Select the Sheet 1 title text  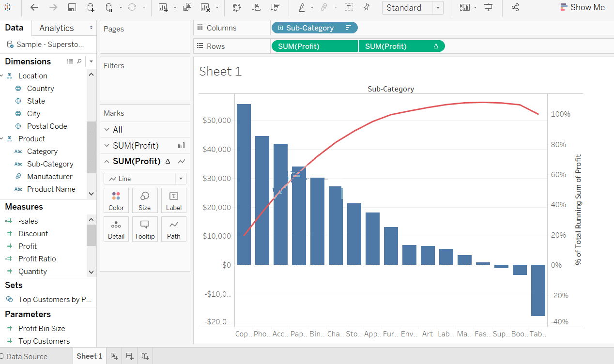220,71
